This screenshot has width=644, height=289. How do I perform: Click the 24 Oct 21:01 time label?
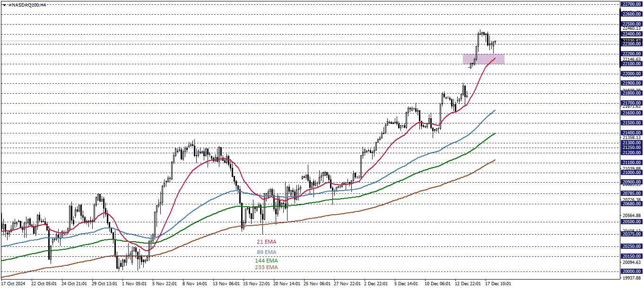click(74, 284)
